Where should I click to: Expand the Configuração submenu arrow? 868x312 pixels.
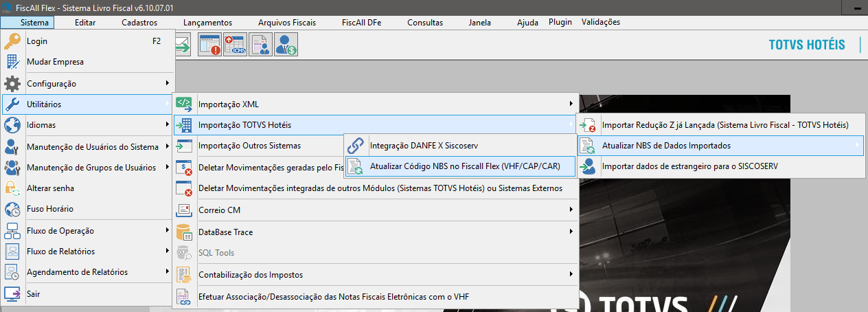coord(167,84)
